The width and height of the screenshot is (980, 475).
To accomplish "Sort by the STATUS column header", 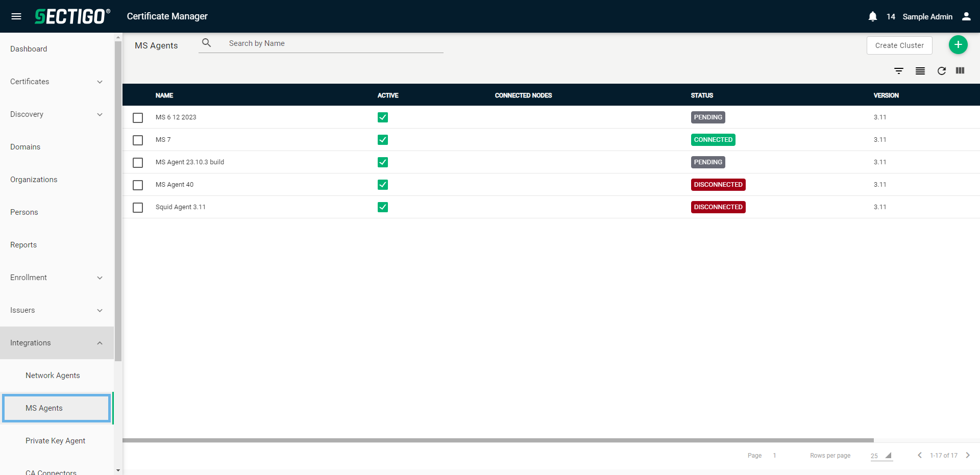I will (x=702, y=95).
